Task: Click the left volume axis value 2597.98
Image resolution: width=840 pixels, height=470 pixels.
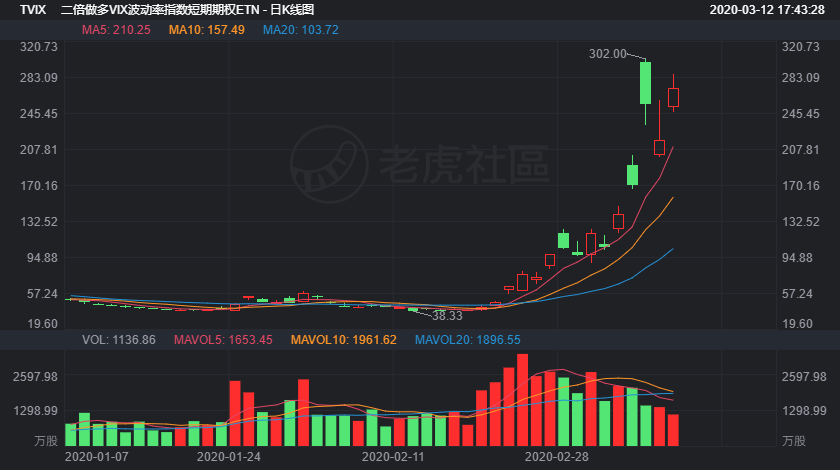Action: point(35,377)
